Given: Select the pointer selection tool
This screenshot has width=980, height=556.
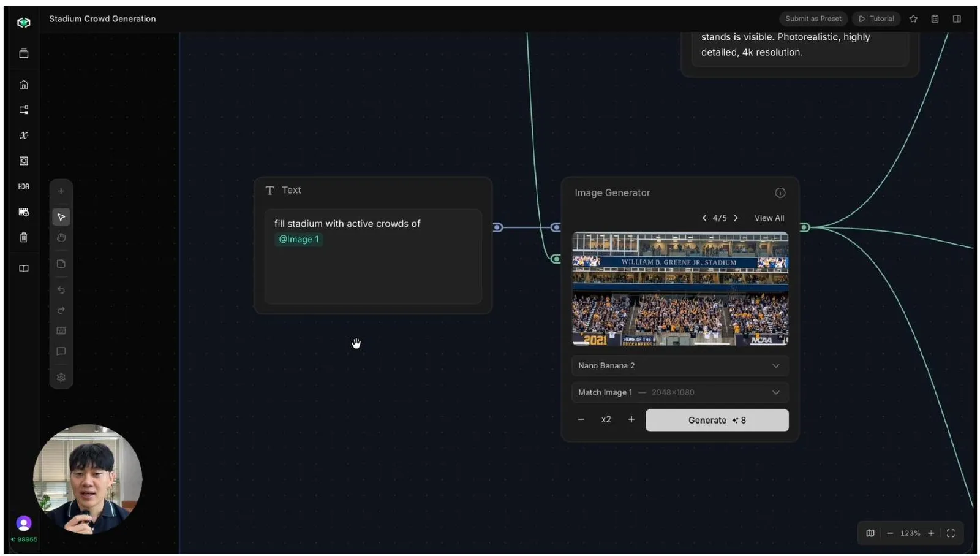Looking at the screenshot, I should tap(61, 217).
